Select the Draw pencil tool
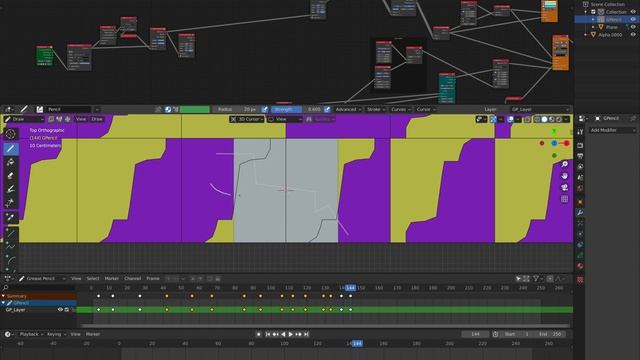 (11, 149)
